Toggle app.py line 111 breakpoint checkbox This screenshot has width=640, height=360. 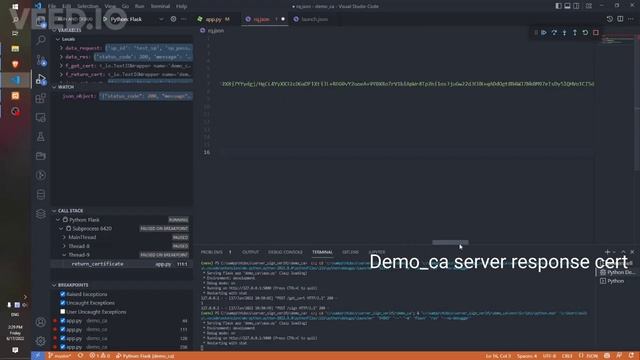62,329
